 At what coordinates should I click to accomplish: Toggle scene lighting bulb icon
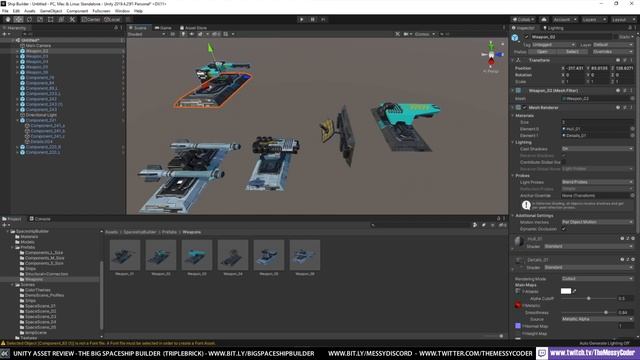pyautogui.click(x=183, y=34)
